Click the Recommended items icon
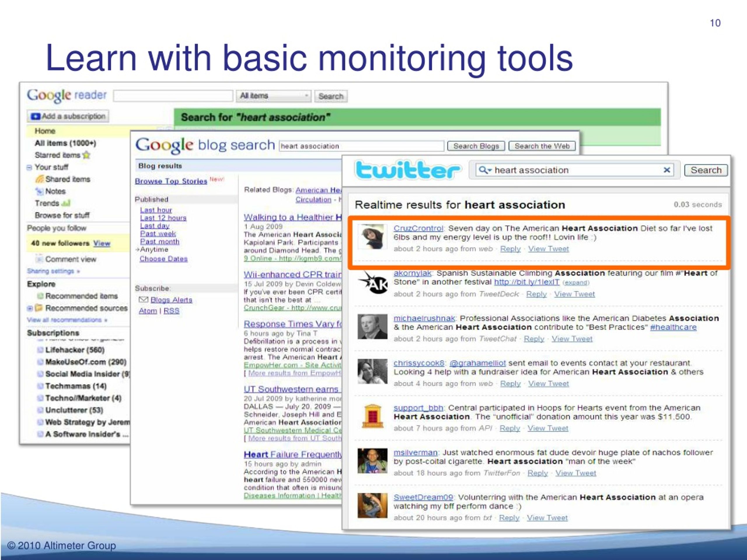This screenshot has height=560, width=747. (40, 296)
